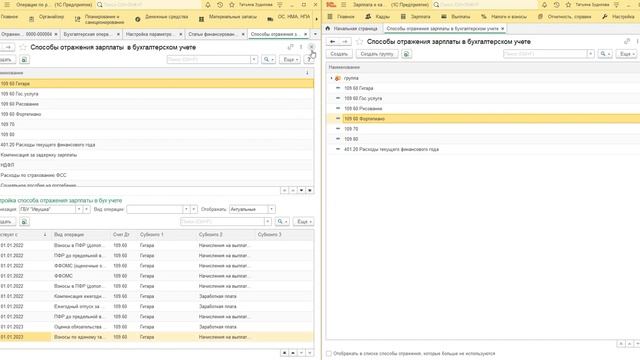Click refresh icon beside Создать группу
The image size is (640, 360).
tap(407, 54)
